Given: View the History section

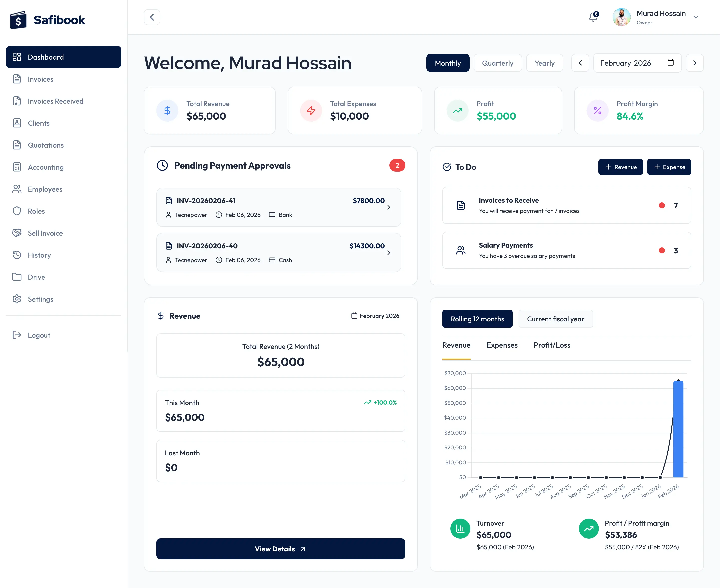Looking at the screenshot, I should click(39, 255).
